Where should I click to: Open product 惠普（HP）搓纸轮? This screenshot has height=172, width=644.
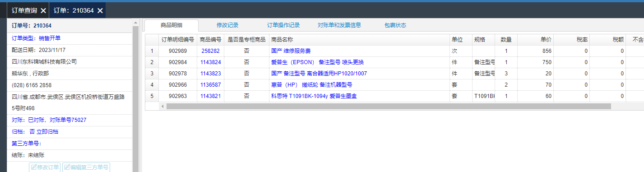(x=311, y=85)
